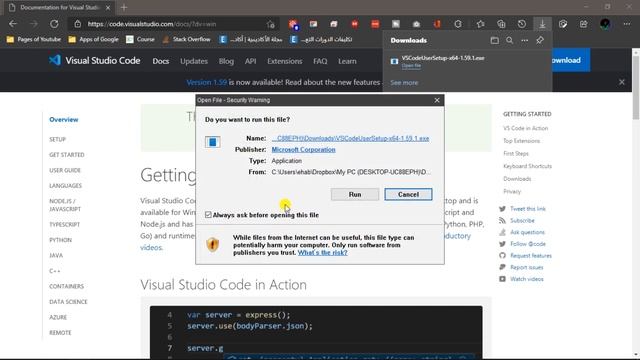Open the Collections icon in the toolbar
640x360 pixels.
[x=501, y=24]
